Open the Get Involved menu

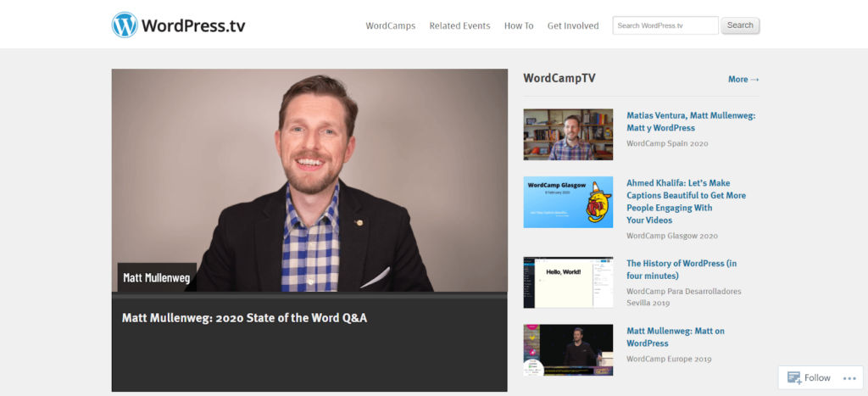pyautogui.click(x=573, y=25)
